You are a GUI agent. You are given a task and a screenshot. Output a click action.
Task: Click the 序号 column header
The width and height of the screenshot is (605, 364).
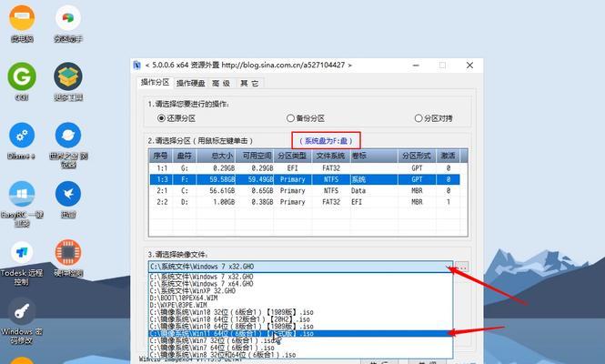coord(160,156)
